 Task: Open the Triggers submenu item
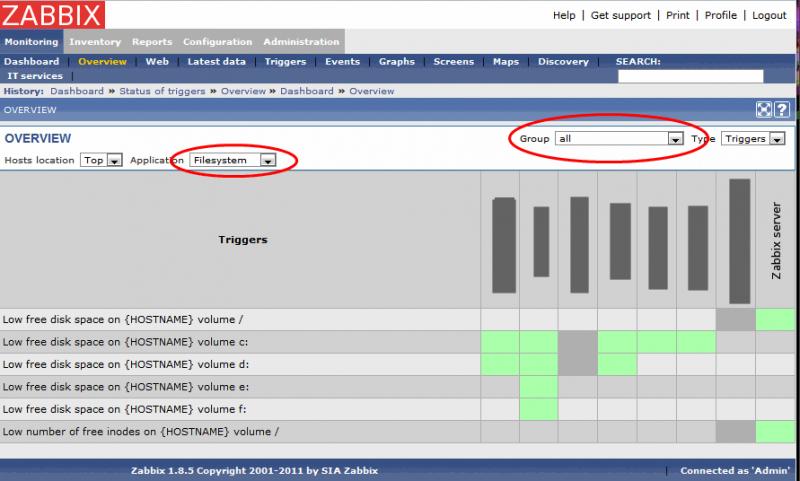[285, 62]
